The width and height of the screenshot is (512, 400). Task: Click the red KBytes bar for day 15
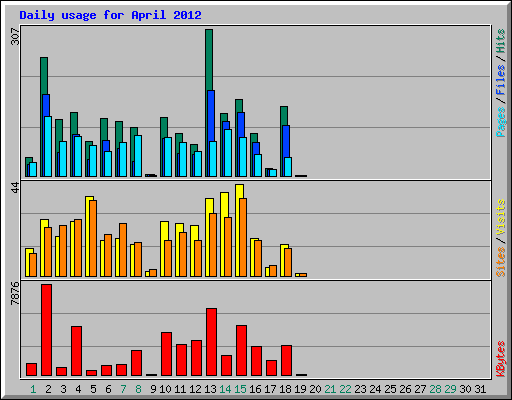pos(241,351)
